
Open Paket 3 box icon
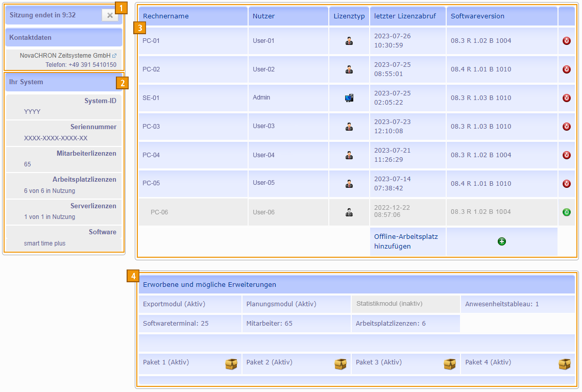click(450, 364)
